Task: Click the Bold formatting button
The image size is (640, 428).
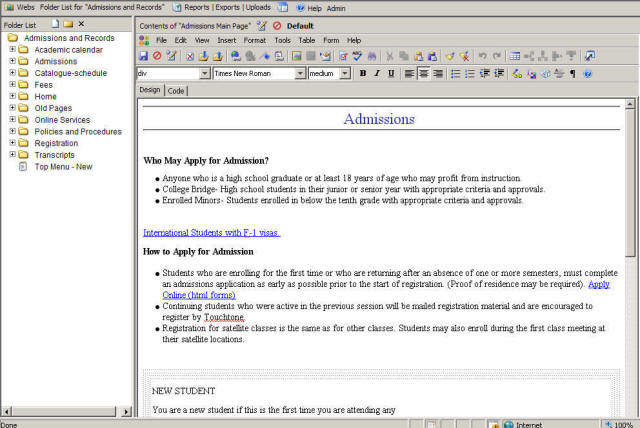Action: pyautogui.click(x=362, y=73)
